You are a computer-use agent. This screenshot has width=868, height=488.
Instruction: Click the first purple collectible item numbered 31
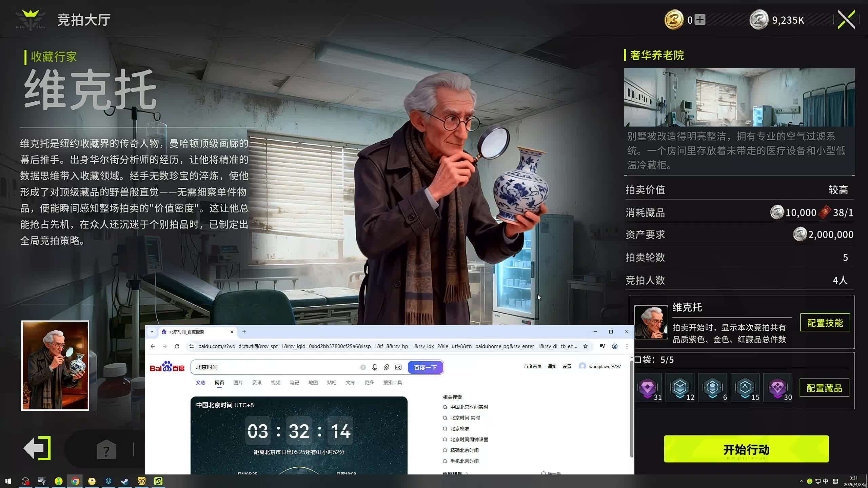click(x=648, y=388)
